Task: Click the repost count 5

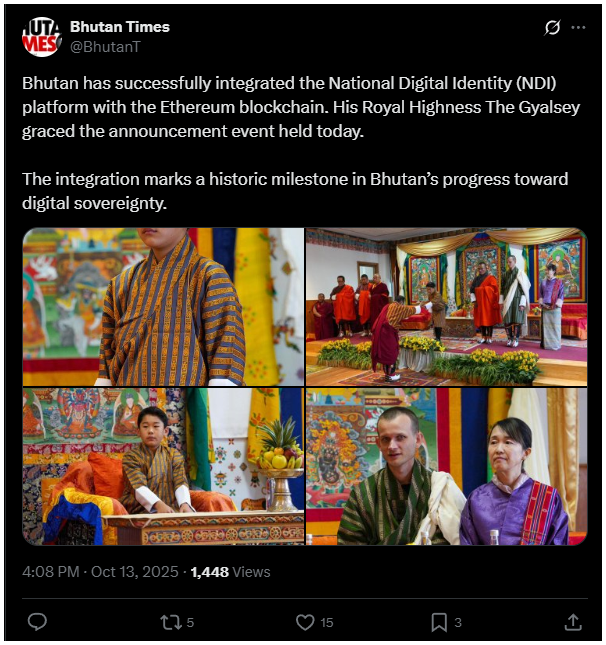Action: (x=190, y=623)
